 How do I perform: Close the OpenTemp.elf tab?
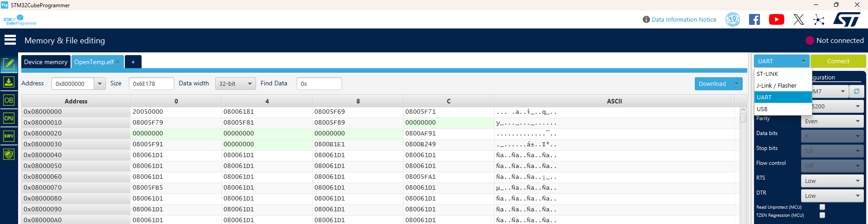tap(118, 62)
